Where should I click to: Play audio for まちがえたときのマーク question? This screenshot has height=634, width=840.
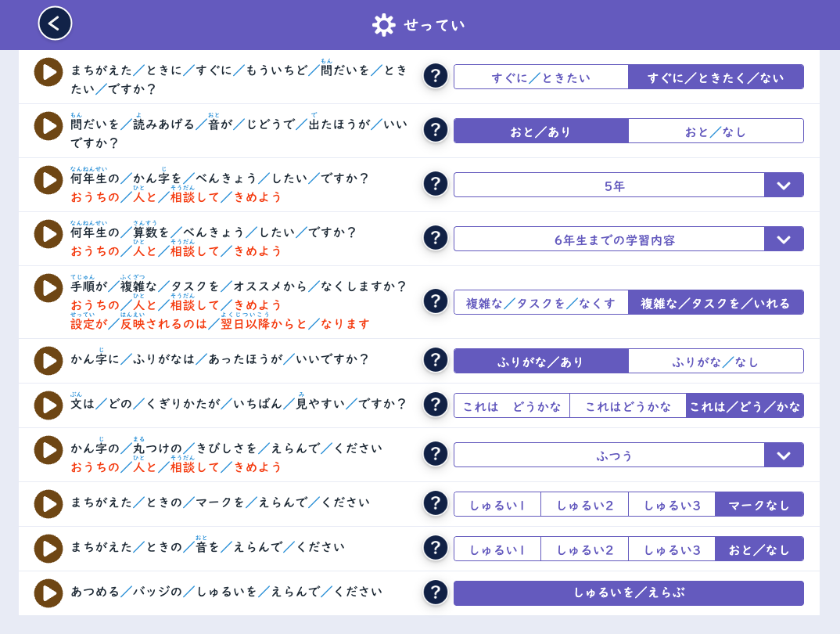[48, 504]
